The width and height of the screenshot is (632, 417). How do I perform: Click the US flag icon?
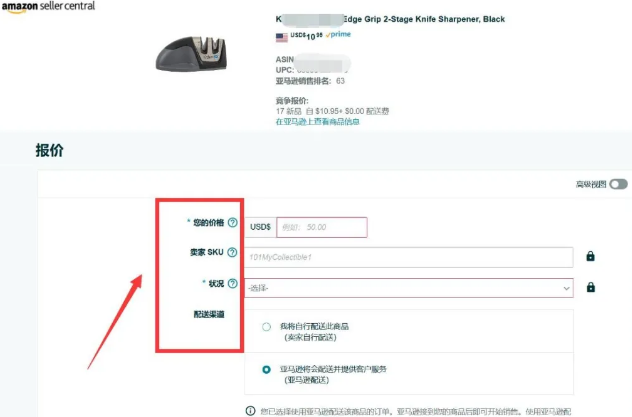282,37
